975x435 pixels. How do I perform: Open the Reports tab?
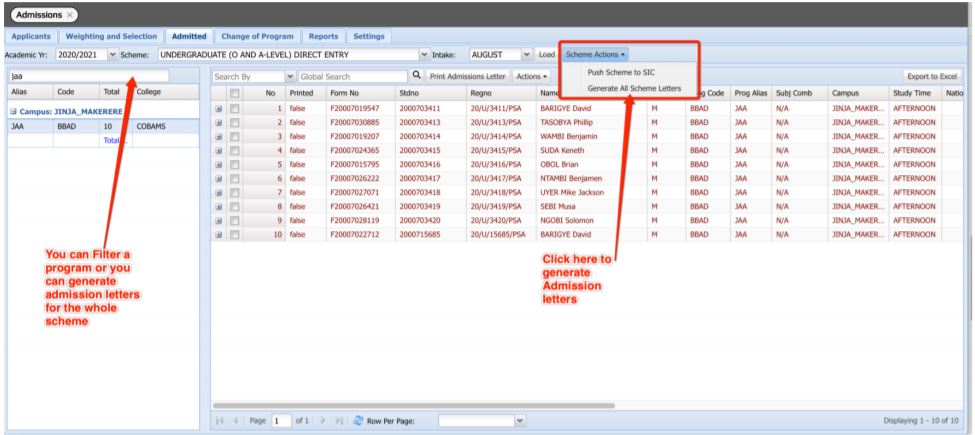[x=323, y=36]
